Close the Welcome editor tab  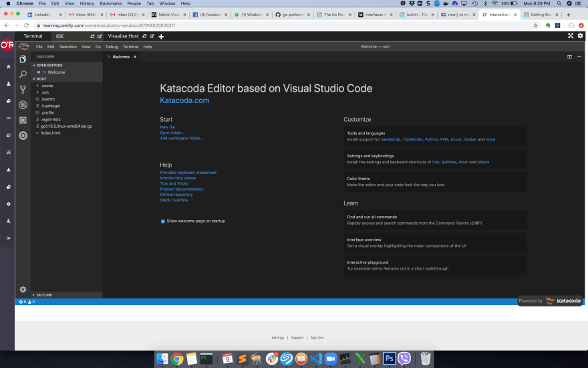tap(135, 57)
